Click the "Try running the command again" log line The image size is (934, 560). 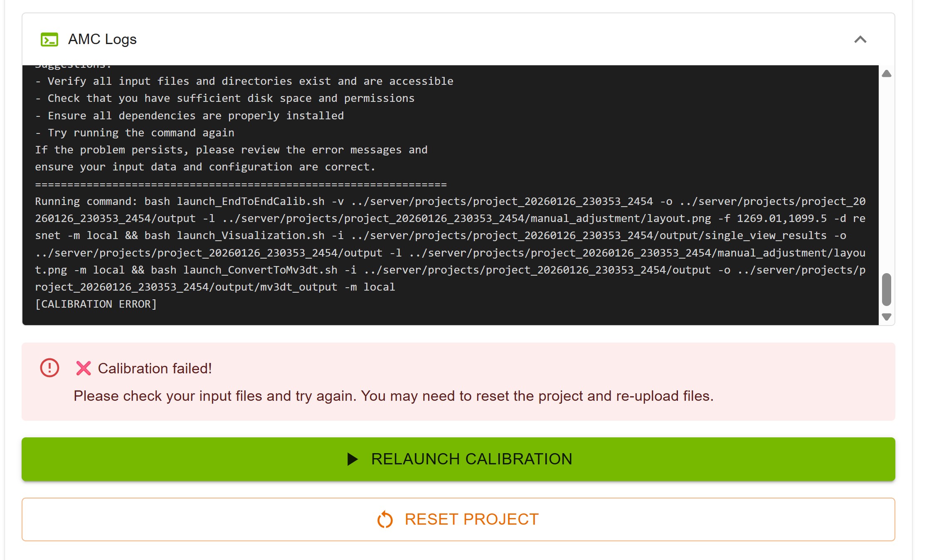[x=140, y=133]
